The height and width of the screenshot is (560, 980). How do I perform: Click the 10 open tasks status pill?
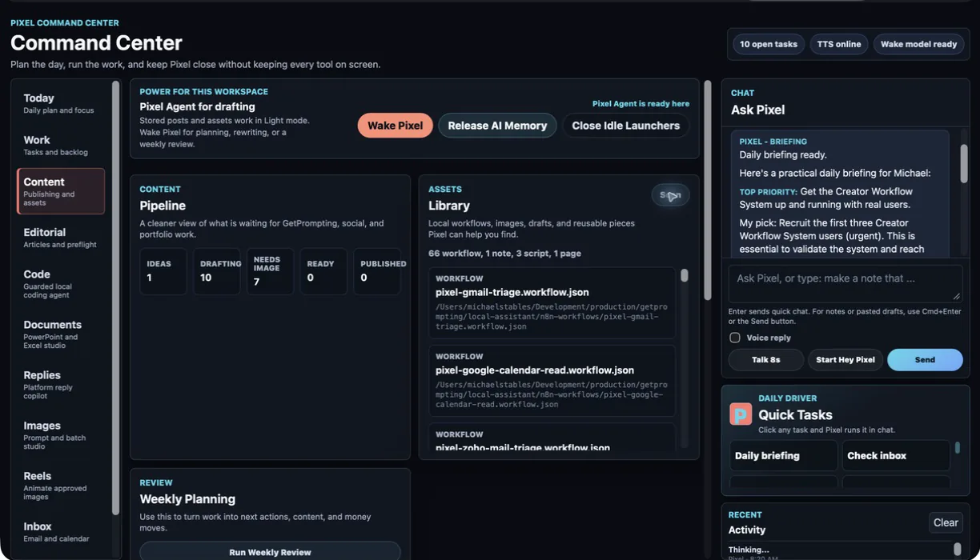(x=769, y=44)
